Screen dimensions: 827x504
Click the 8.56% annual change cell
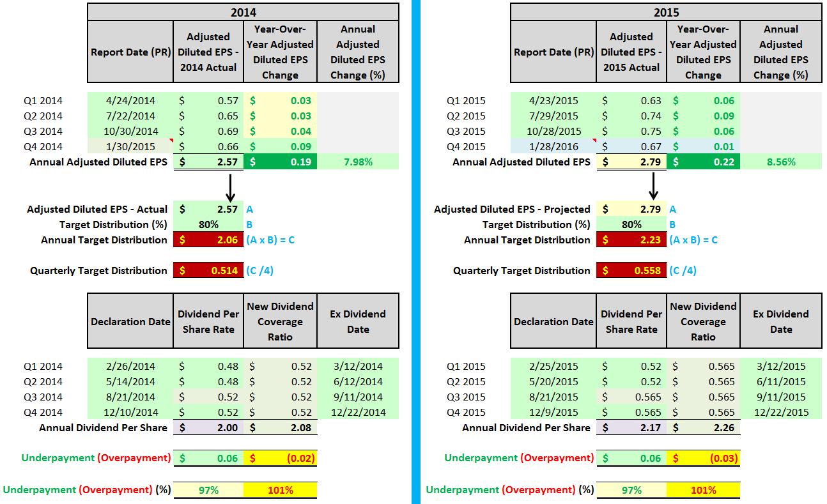[x=781, y=162]
